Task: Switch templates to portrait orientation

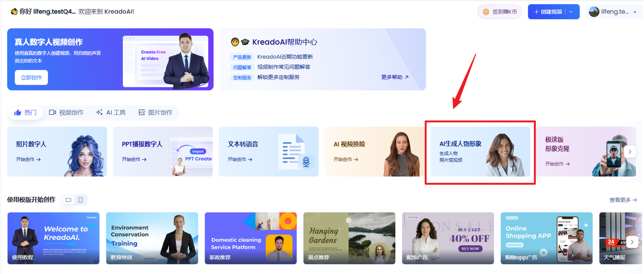Action: coord(80,200)
